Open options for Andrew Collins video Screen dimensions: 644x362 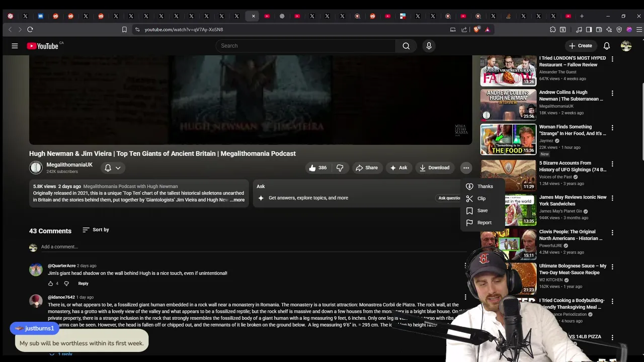click(612, 94)
